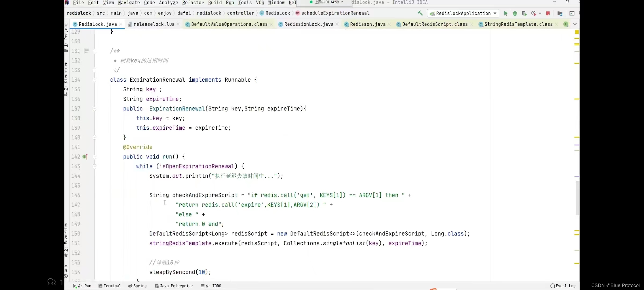This screenshot has height=290, width=644.
Task: Click the 'isOpenExpirationRenewal' variable in while loop
Action: [197, 166]
